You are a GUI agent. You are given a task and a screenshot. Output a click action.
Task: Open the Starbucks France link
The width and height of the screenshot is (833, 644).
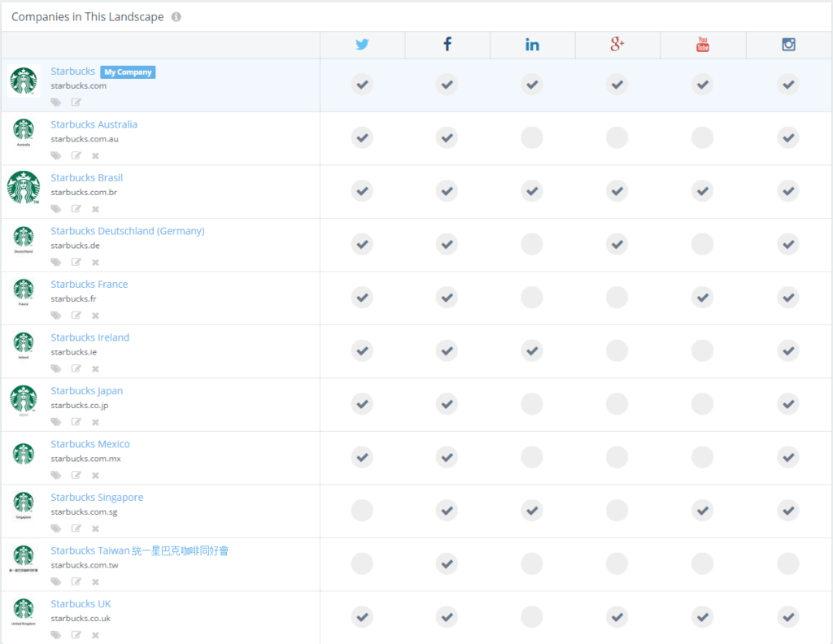pos(89,284)
